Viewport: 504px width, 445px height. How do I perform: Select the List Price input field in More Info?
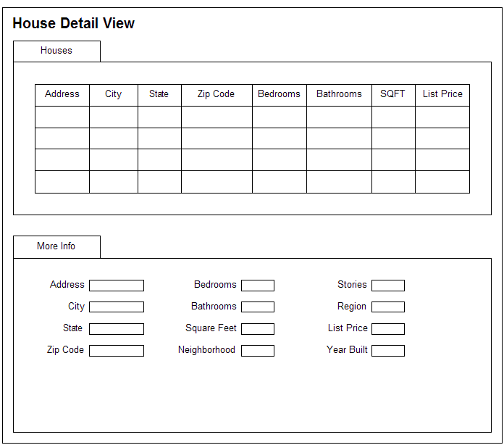[388, 329]
